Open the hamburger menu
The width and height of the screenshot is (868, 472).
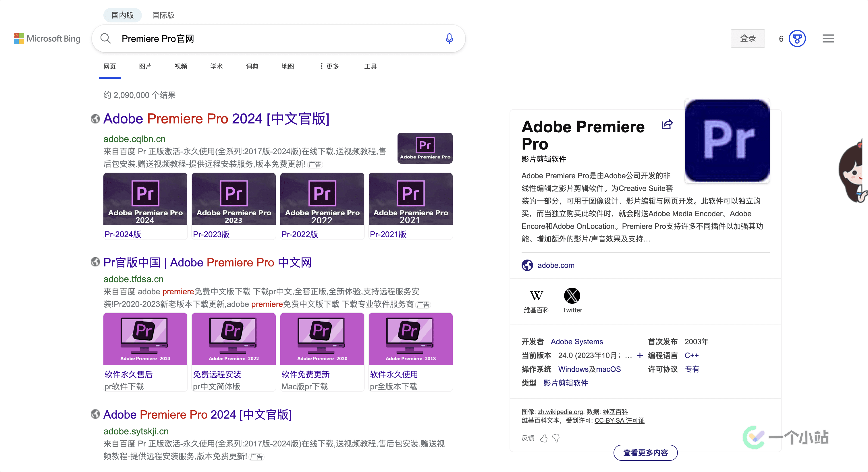click(x=828, y=38)
